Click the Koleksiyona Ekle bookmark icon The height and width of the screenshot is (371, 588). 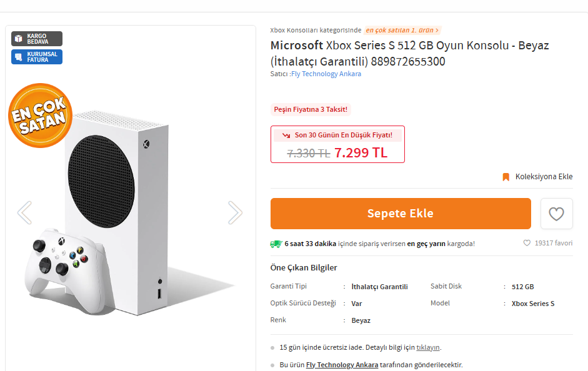(x=506, y=177)
